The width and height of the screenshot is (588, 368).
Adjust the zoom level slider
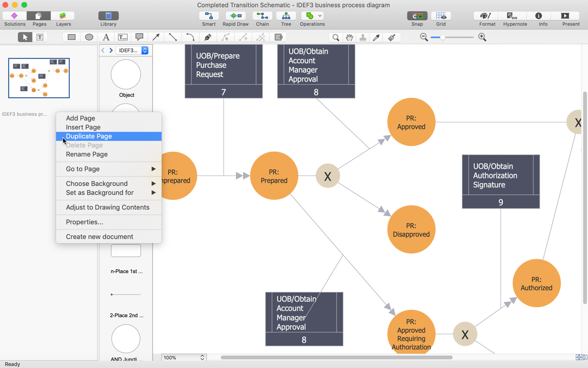(443, 37)
